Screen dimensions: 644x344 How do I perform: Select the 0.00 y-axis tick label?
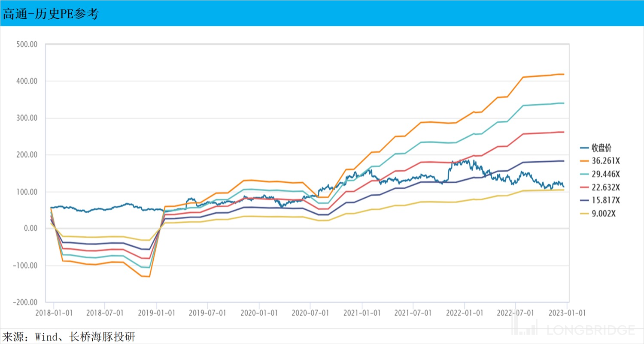(30, 229)
